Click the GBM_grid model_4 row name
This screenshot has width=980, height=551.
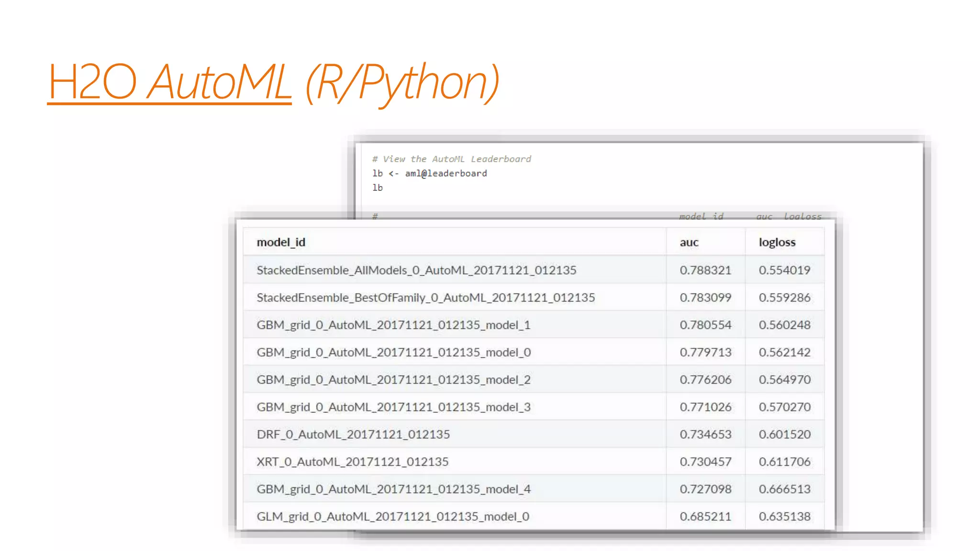coord(393,489)
